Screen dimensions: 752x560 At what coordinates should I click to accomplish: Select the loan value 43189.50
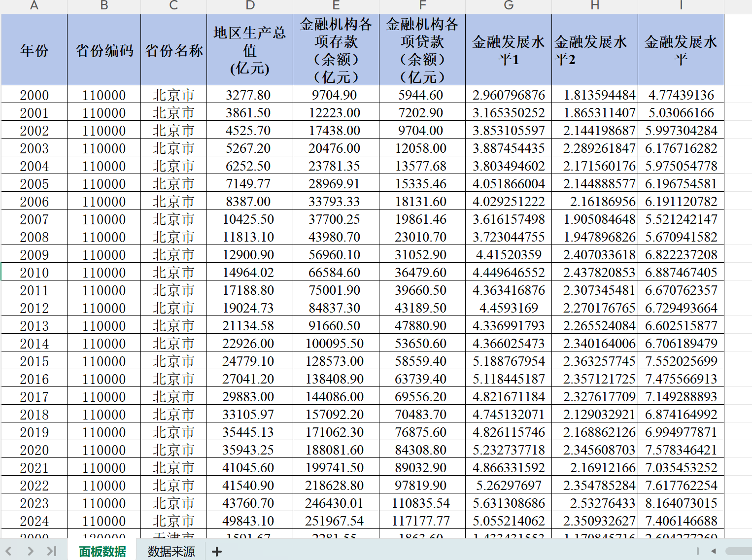(x=422, y=308)
